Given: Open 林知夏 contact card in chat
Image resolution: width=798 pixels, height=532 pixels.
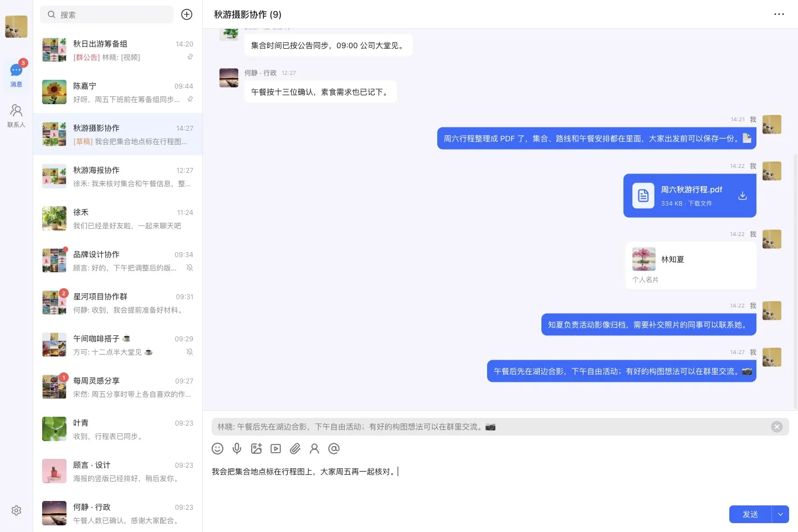Looking at the screenshot, I should (690, 265).
